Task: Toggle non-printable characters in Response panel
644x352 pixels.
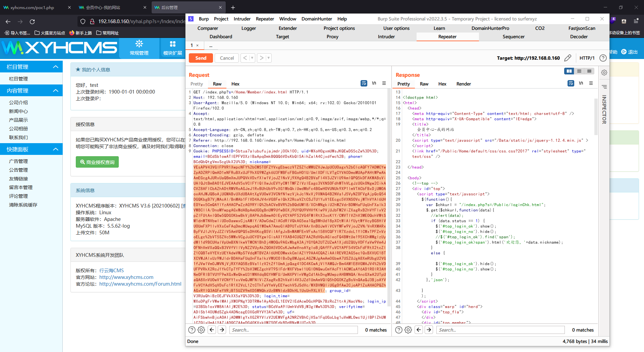Action: 581,83
